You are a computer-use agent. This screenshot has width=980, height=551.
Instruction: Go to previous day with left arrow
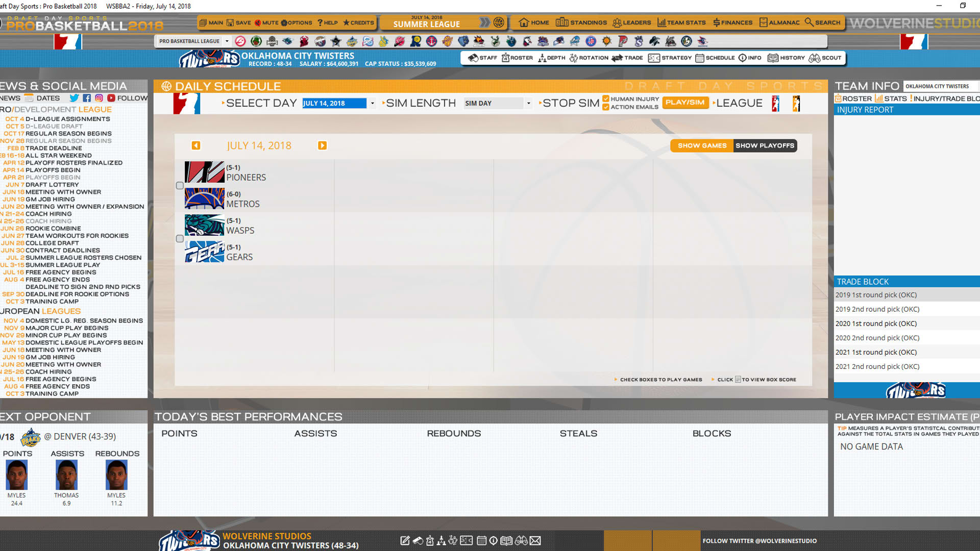(x=196, y=145)
